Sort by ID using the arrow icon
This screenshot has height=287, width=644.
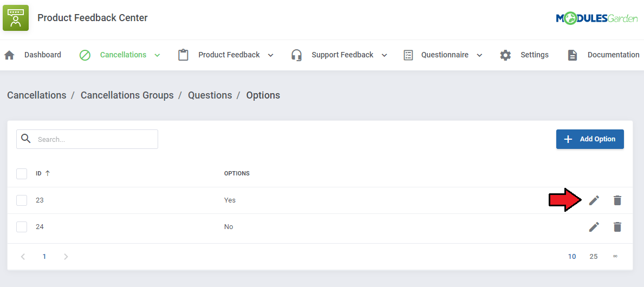tap(47, 173)
